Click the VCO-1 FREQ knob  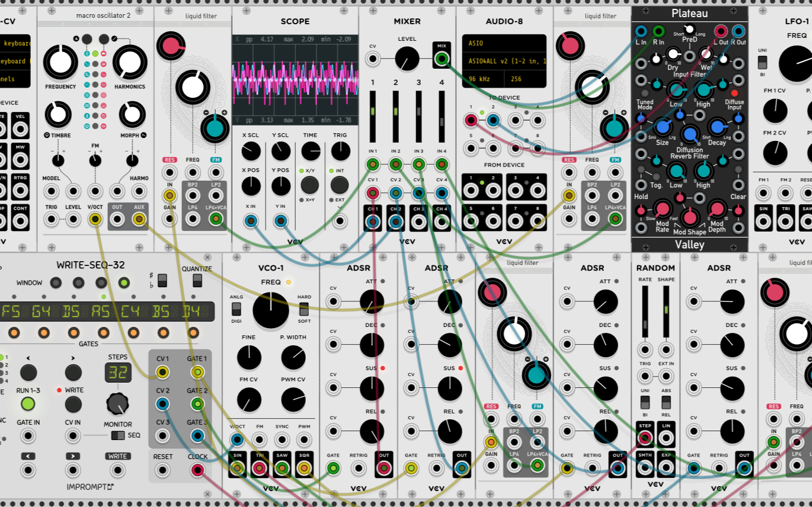271,310
